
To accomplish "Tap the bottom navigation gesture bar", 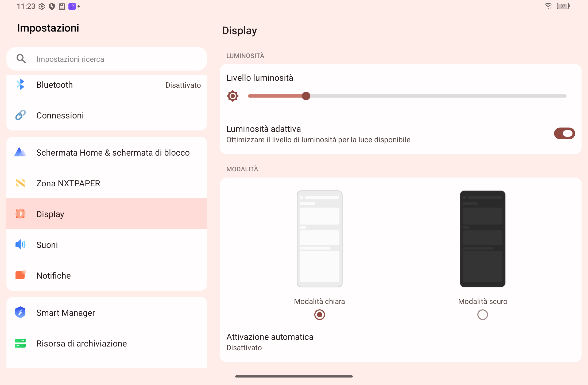I will [294, 376].
